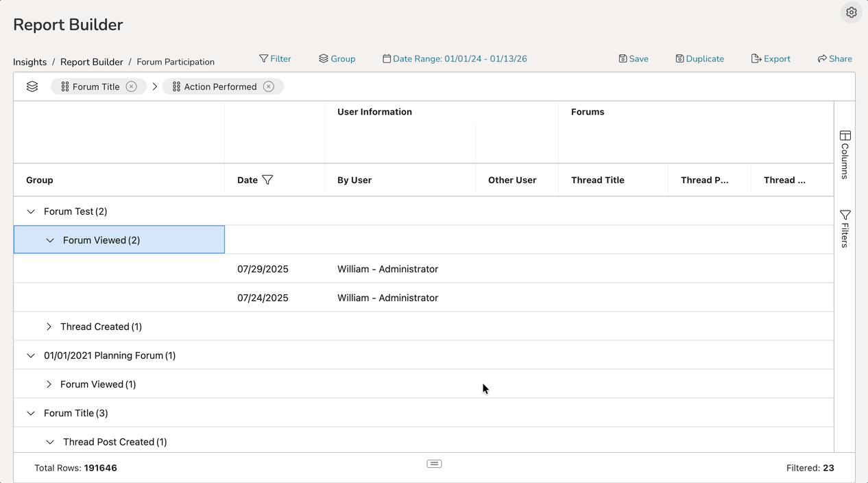Go to Insights breadcrumb link
Viewport: 868px width, 483px height.
point(30,62)
